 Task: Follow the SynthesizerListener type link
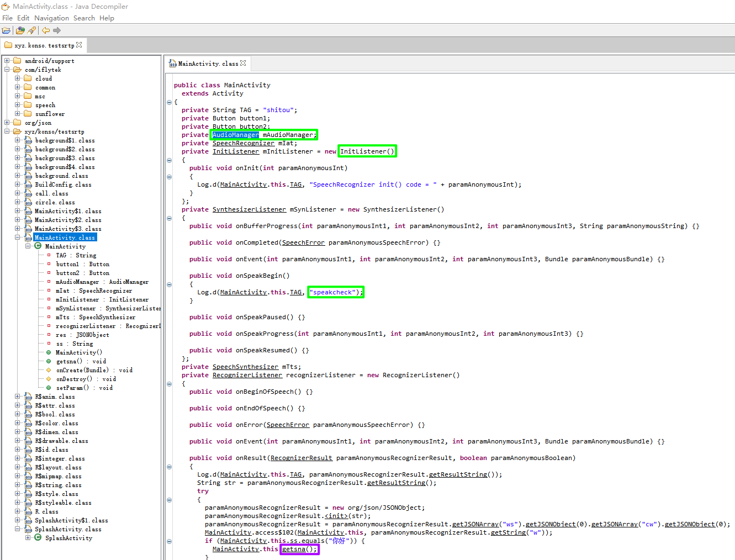[250, 209]
